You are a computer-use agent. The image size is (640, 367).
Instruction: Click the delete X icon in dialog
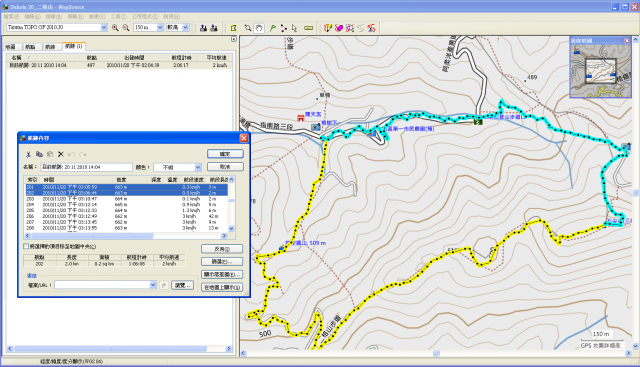pos(61,154)
